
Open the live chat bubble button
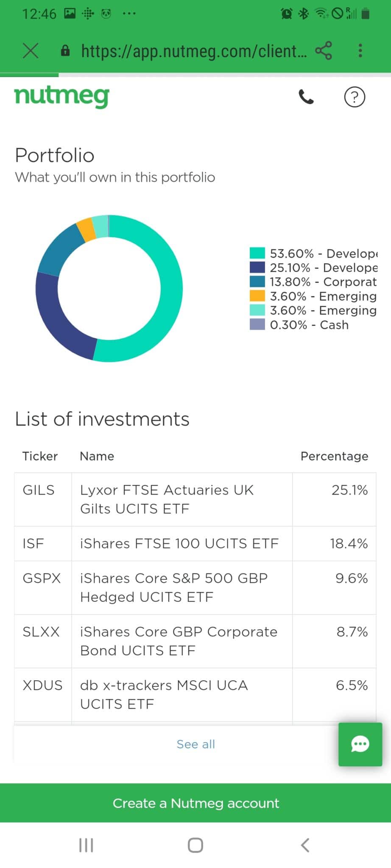point(360,744)
